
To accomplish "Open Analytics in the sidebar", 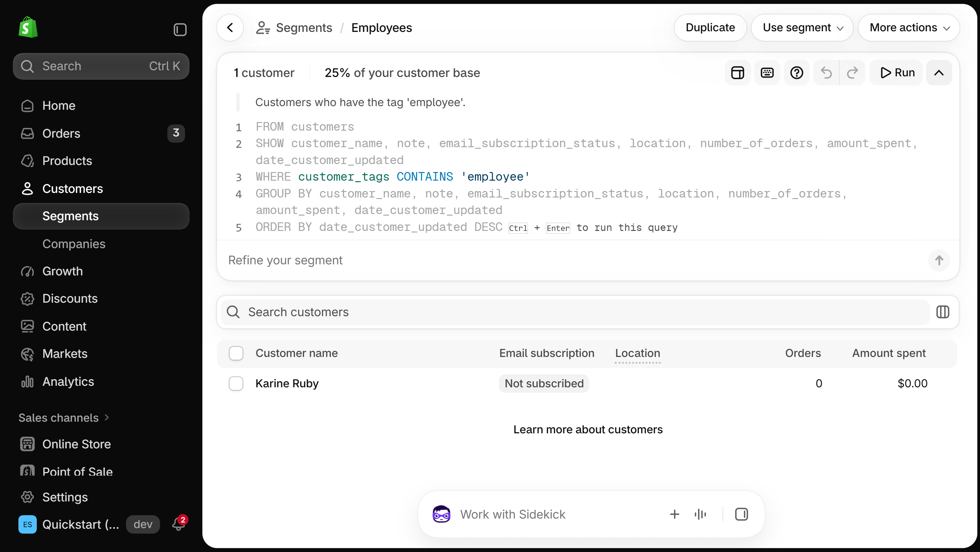I will [101, 381].
